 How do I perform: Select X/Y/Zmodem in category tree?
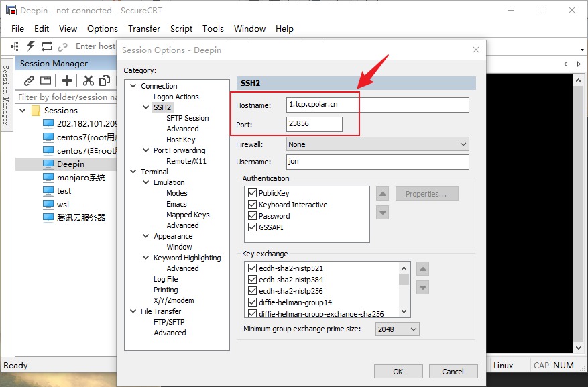click(174, 300)
